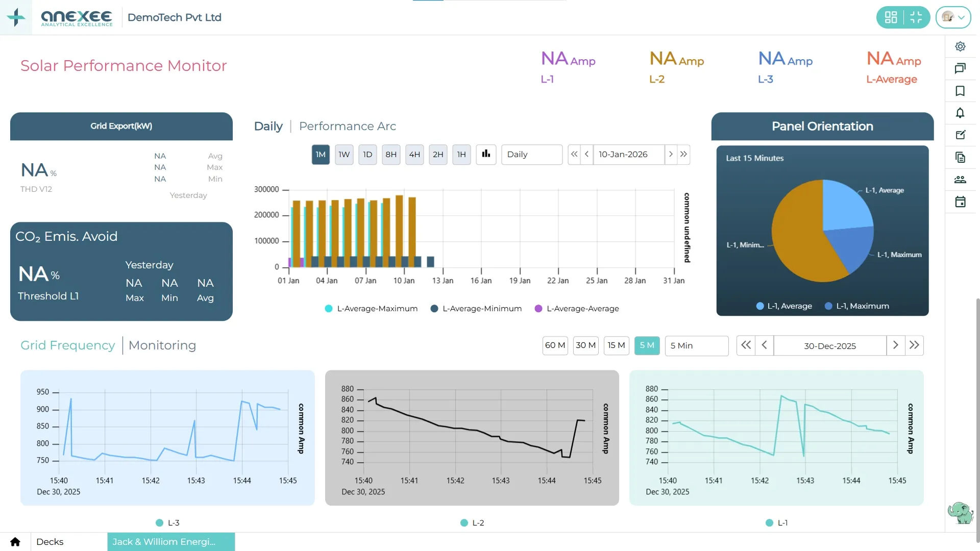
Task: Open the settings panel from right sidebar
Action: [x=961, y=46]
